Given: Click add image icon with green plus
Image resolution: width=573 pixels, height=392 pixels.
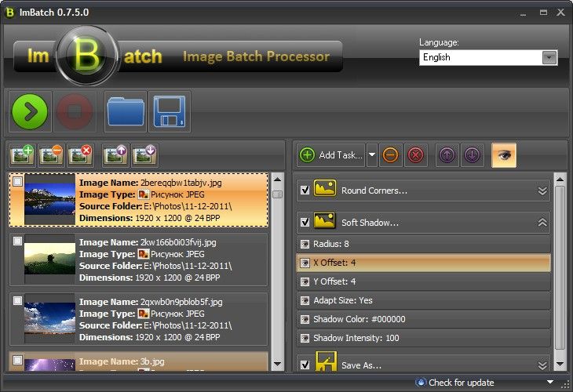Looking at the screenshot, I should [x=23, y=154].
